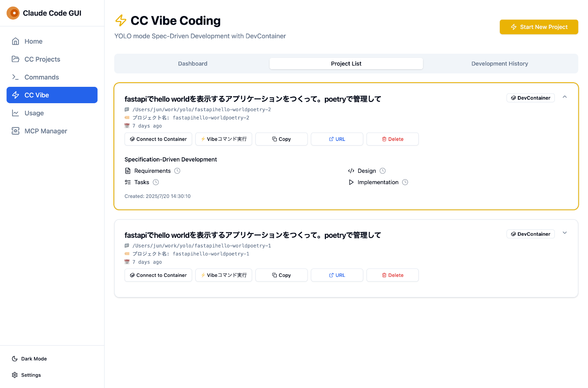Go to Commands in the sidebar
The width and height of the screenshot is (588, 388).
[x=52, y=77]
